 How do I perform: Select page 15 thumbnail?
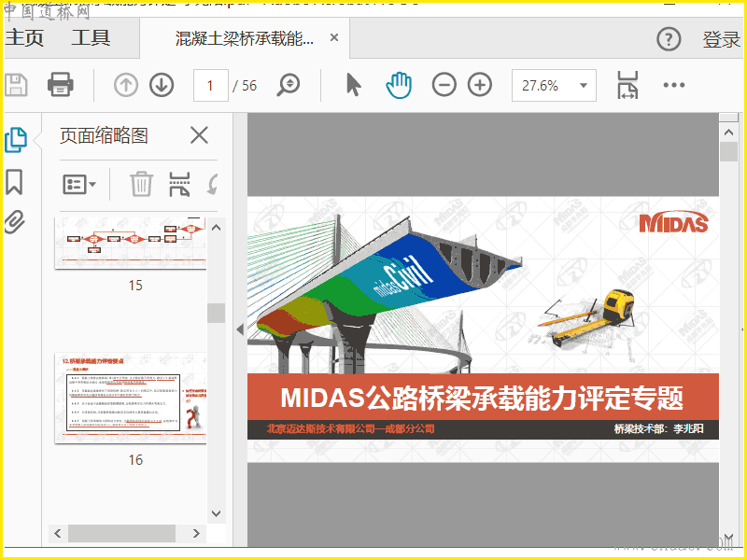131,244
